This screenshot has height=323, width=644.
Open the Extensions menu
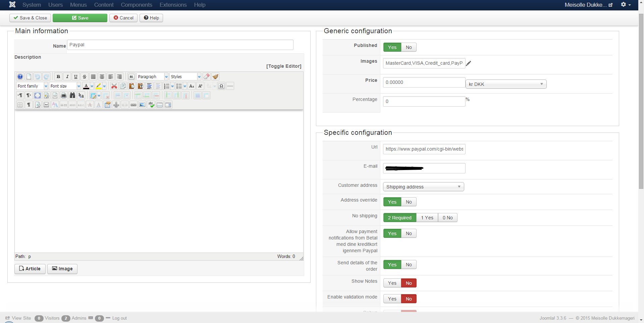point(173,5)
